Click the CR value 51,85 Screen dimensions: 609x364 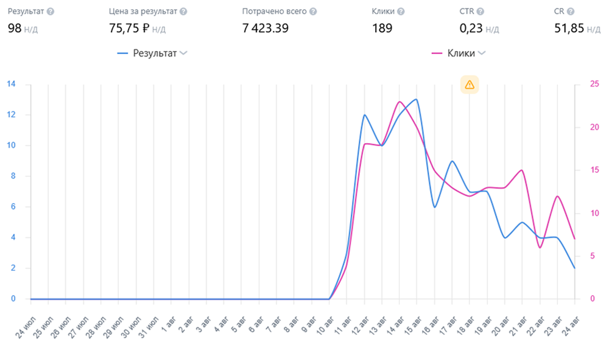569,28
